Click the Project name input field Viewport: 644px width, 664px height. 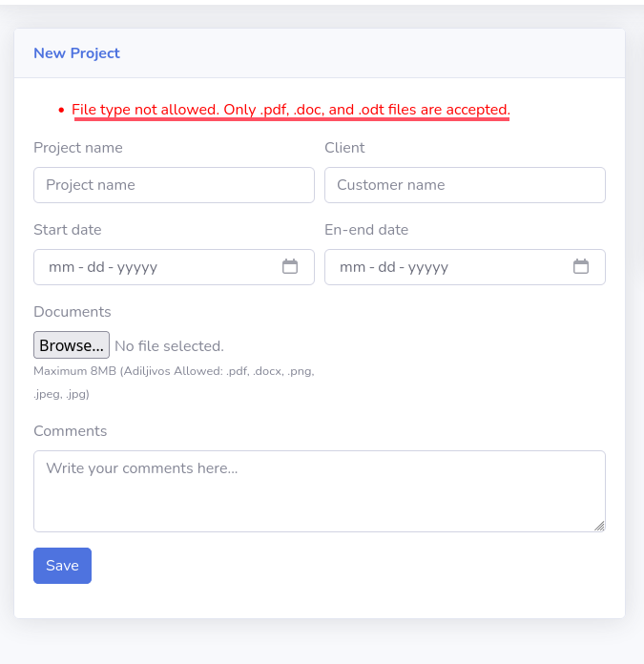(174, 185)
